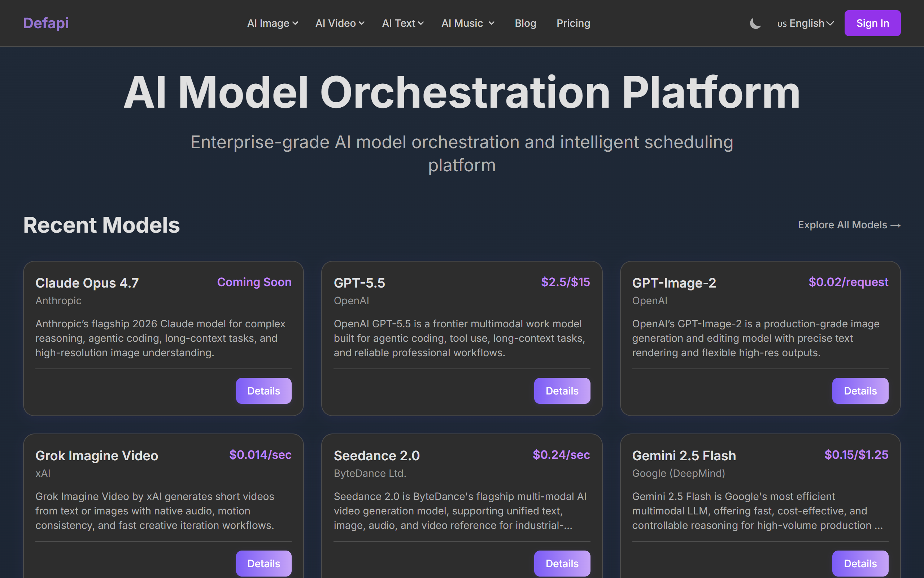The image size is (924, 578).
Task: Click the Sign In button
Action: pos(872,23)
